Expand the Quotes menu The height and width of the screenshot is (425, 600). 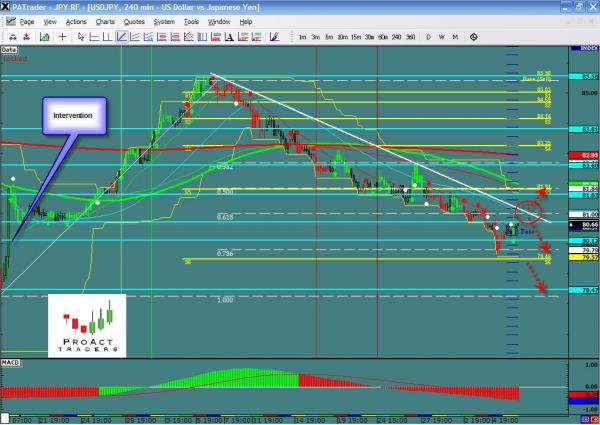pos(135,20)
